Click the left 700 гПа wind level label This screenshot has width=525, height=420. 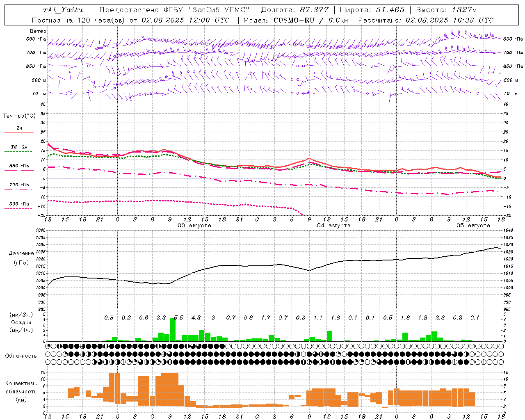tap(36, 52)
